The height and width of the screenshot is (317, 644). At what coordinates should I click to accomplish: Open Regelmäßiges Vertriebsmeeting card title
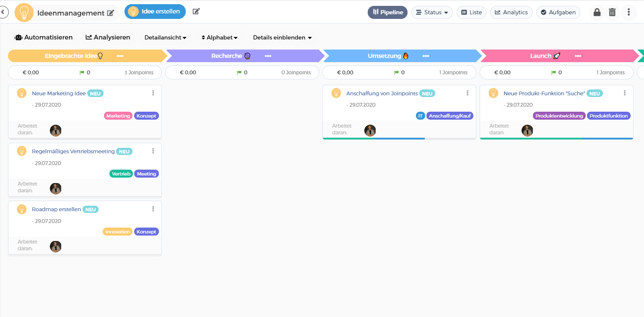73,151
